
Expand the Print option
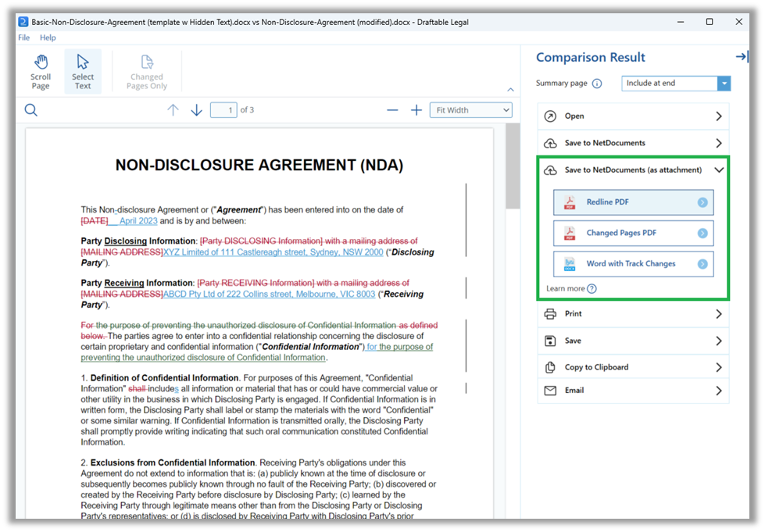[633, 313]
